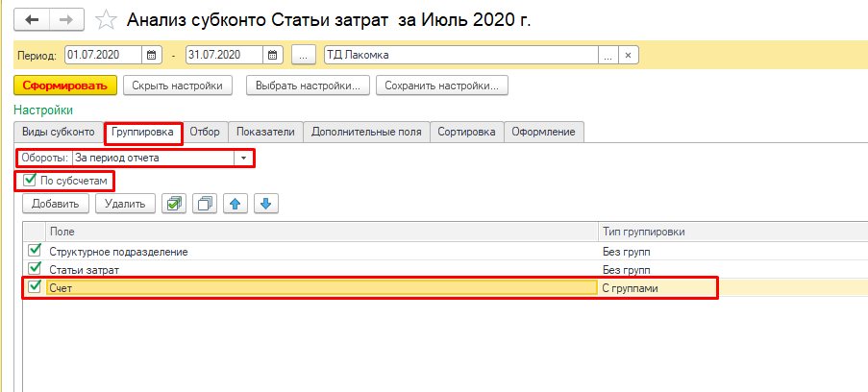
Task: Click the end date field 31.07.2020
Action: [224, 55]
